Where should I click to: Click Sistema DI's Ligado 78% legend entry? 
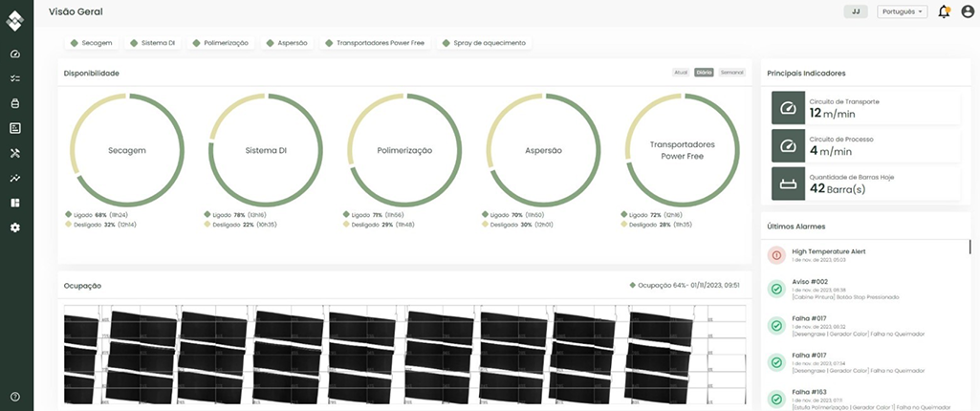(236, 214)
